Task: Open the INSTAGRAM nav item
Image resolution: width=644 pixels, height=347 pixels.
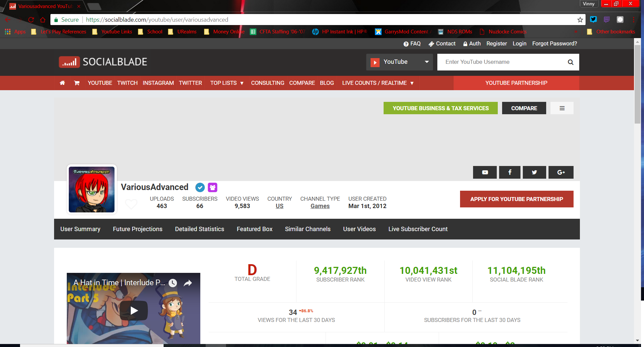Action: tap(158, 83)
